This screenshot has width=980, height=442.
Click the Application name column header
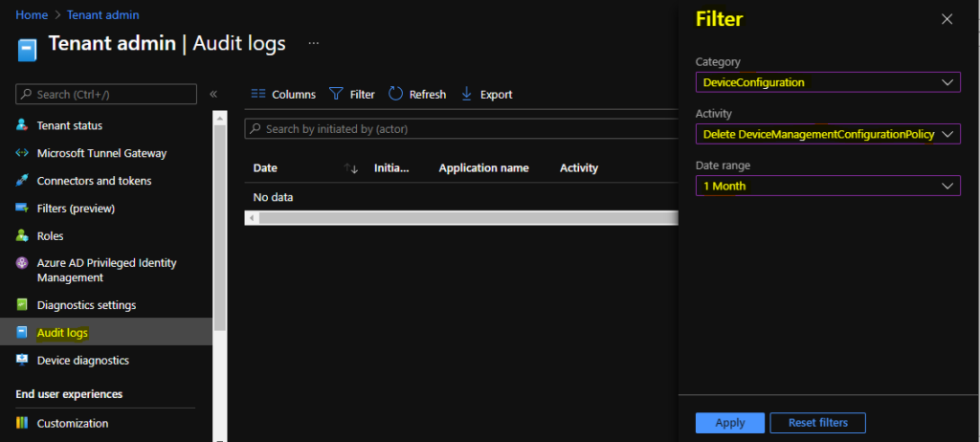[483, 167]
